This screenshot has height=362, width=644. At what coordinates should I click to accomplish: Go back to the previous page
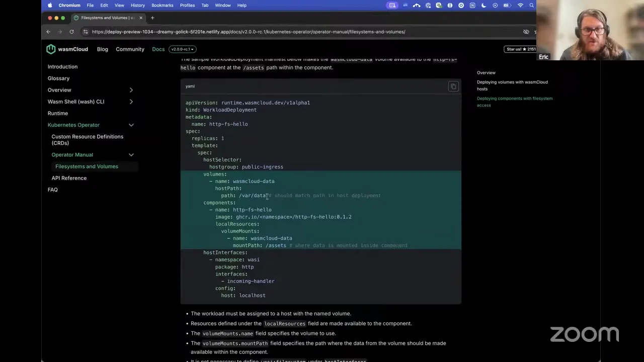[x=48, y=32]
